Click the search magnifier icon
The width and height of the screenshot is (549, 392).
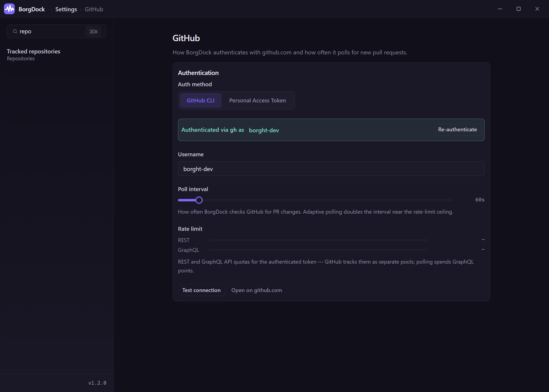click(x=15, y=31)
